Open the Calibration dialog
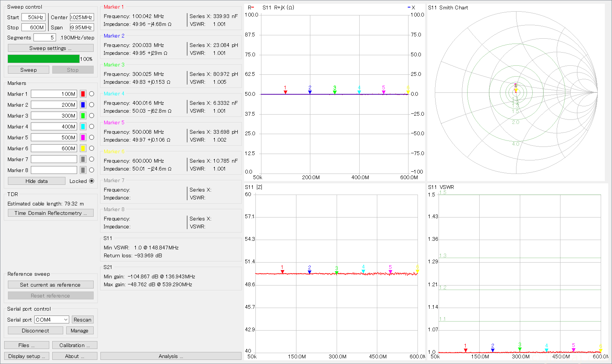Viewport: 612px width, 364px height. 74,345
